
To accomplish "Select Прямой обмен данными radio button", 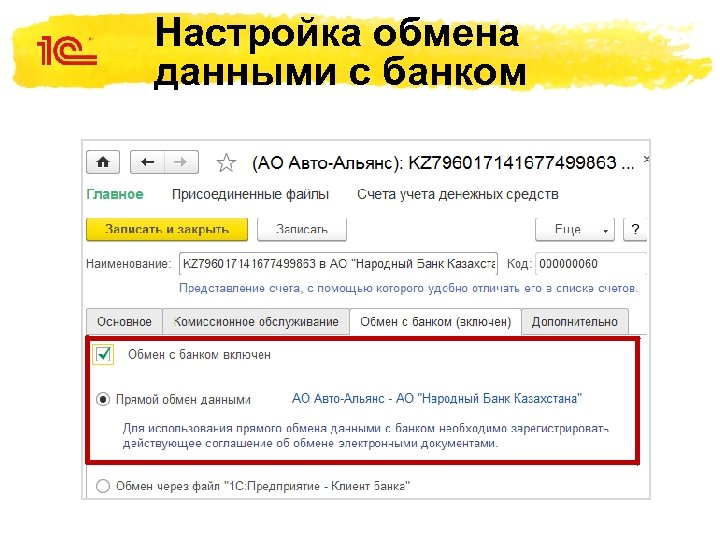I will (103, 399).
